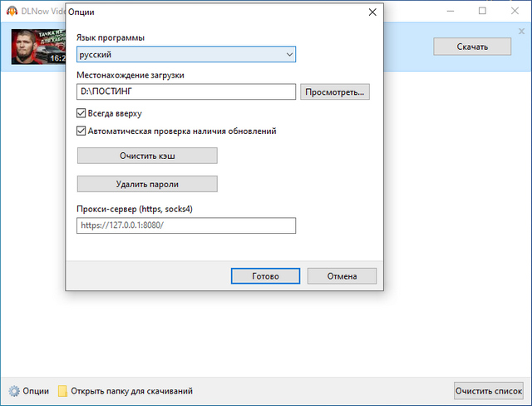Maximize the DLNow main window
The image size is (532, 406).
pos(482,11)
